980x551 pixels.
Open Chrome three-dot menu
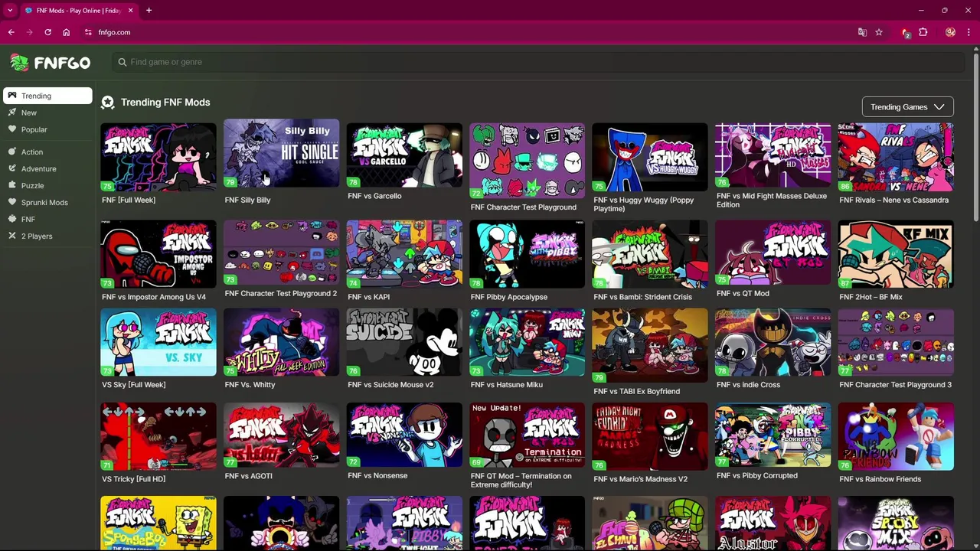[x=969, y=32]
